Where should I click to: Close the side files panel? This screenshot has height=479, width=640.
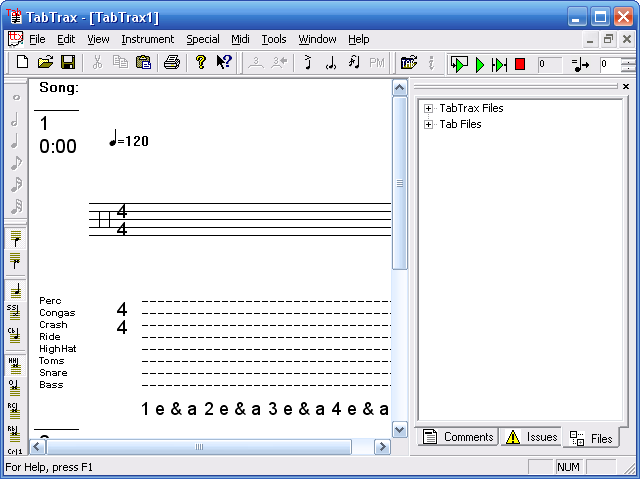626,86
